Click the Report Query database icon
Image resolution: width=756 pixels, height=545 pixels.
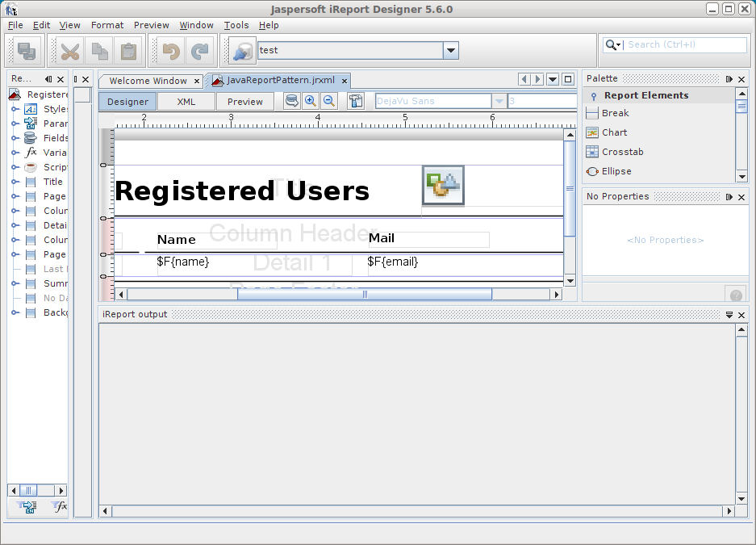pyautogui.click(x=291, y=101)
